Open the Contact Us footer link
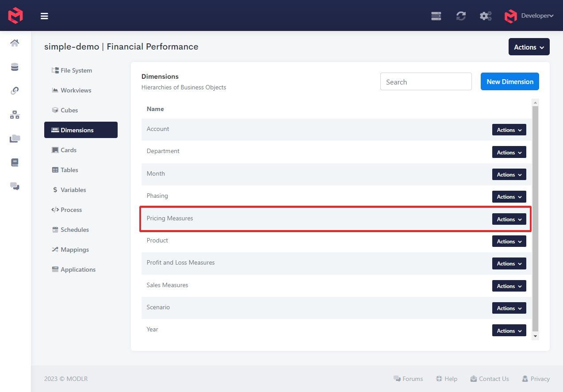Viewport: 563px width, 392px height. (494, 379)
